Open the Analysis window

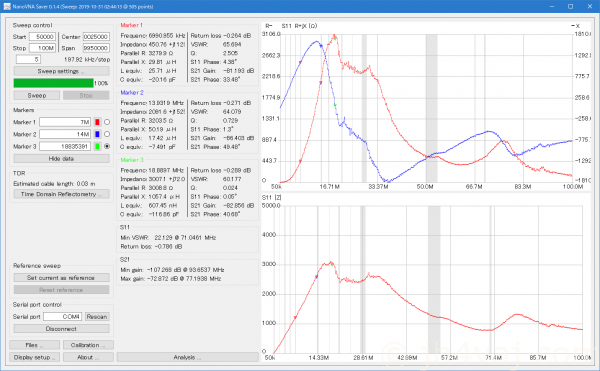pyautogui.click(x=188, y=357)
